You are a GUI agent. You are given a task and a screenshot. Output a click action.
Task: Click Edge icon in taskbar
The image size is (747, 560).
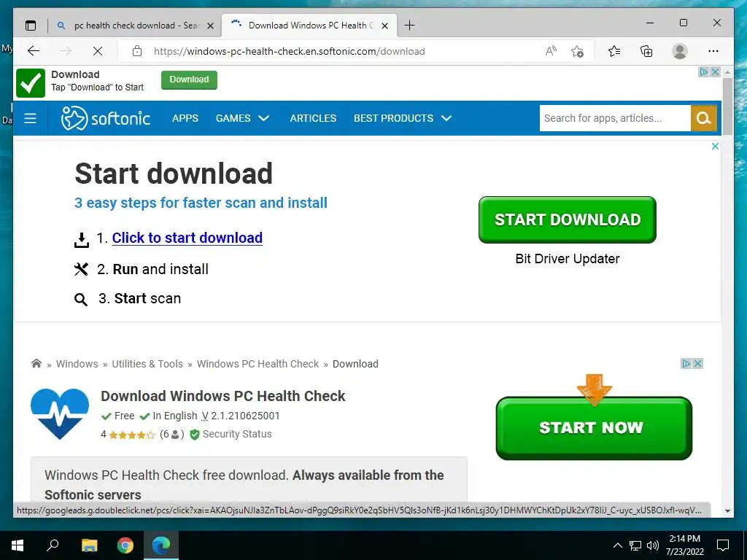pos(161,545)
